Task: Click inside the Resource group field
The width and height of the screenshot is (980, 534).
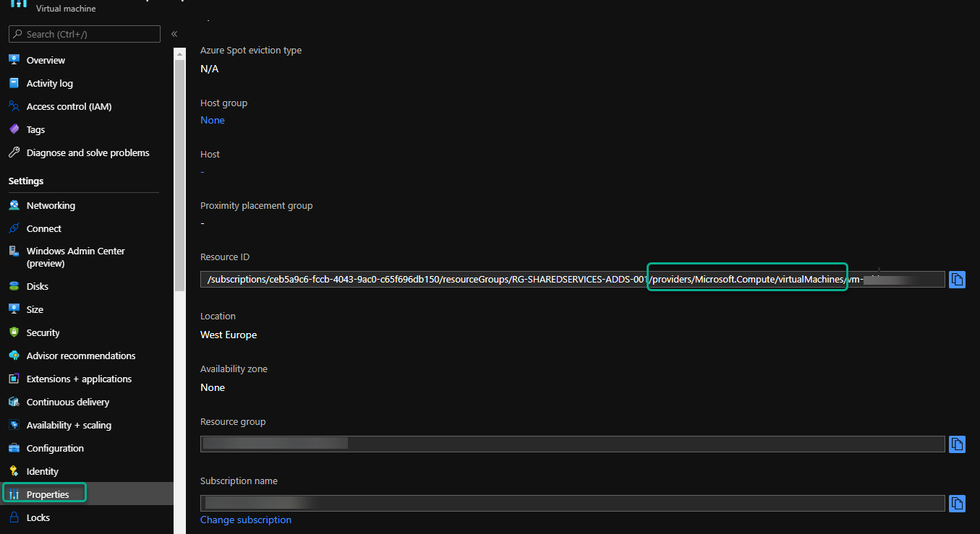Action: (572, 444)
